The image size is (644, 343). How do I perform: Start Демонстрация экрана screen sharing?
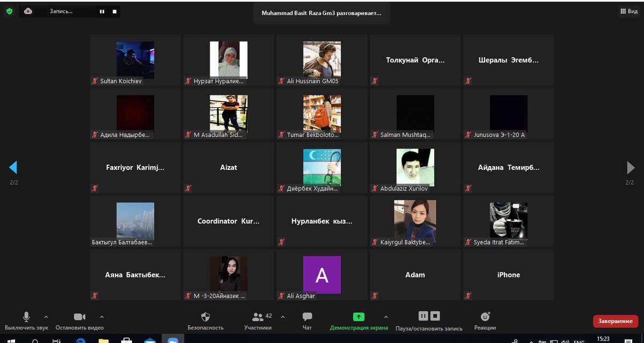click(358, 320)
